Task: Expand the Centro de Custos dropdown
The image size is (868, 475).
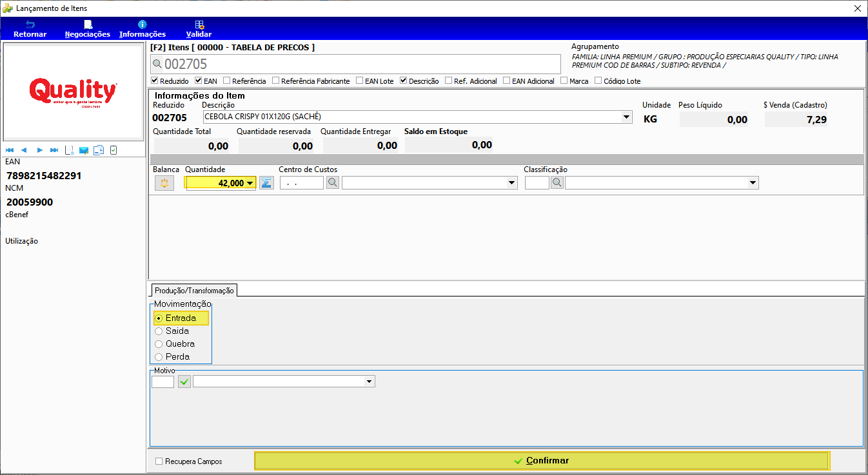Action: coord(512,183)
